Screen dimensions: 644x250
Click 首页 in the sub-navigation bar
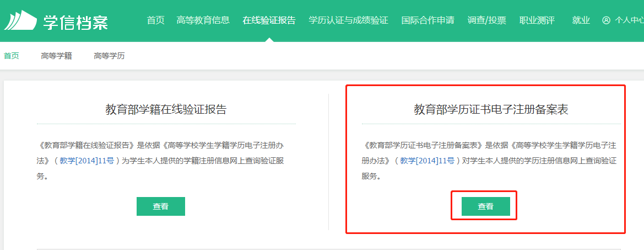[11, 56]
